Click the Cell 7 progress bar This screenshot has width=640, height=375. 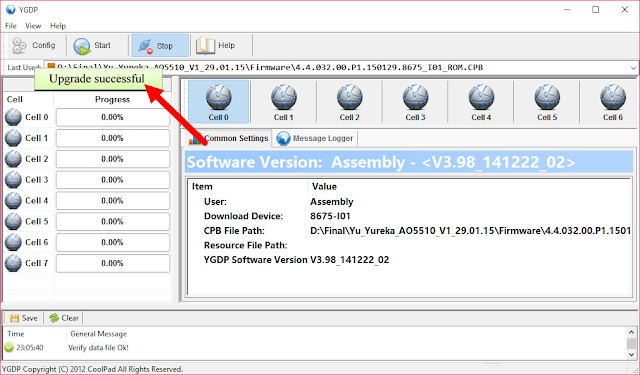(113, 263)
